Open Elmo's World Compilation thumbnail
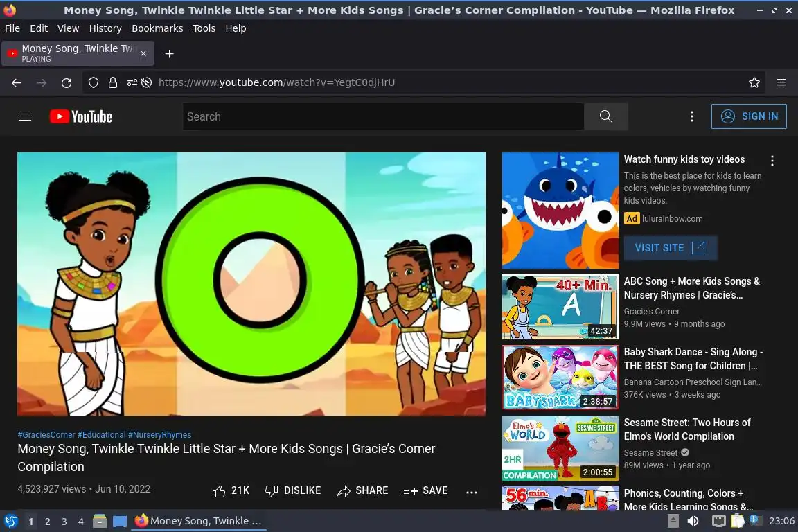Image resolution: width=798 pixels, height=532 pixels. tap(560, 448)
